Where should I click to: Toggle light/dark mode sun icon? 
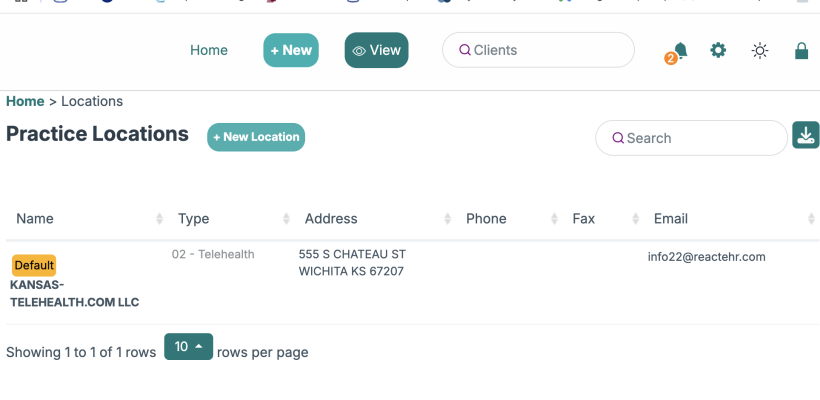point(760,50)
